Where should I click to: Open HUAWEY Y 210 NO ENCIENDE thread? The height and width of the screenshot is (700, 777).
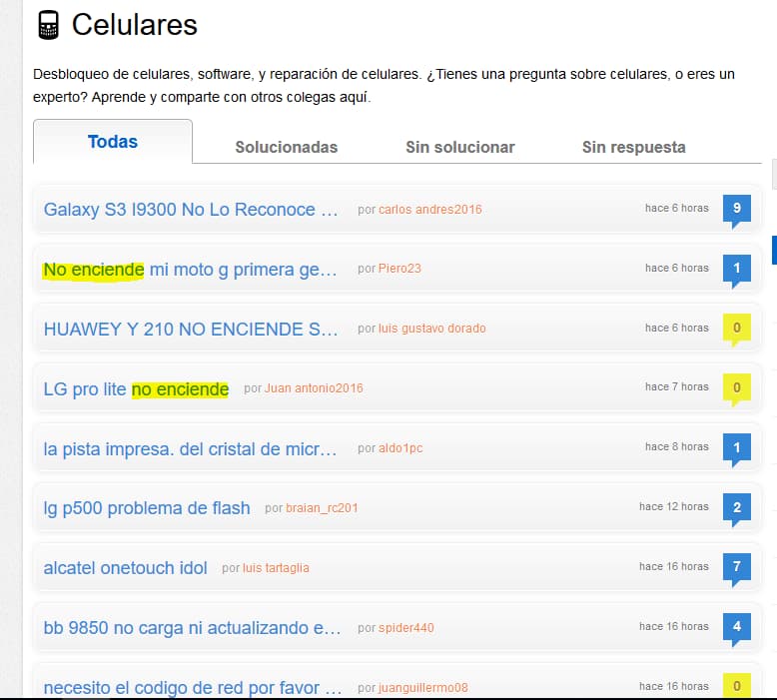(x=191, y=329)
